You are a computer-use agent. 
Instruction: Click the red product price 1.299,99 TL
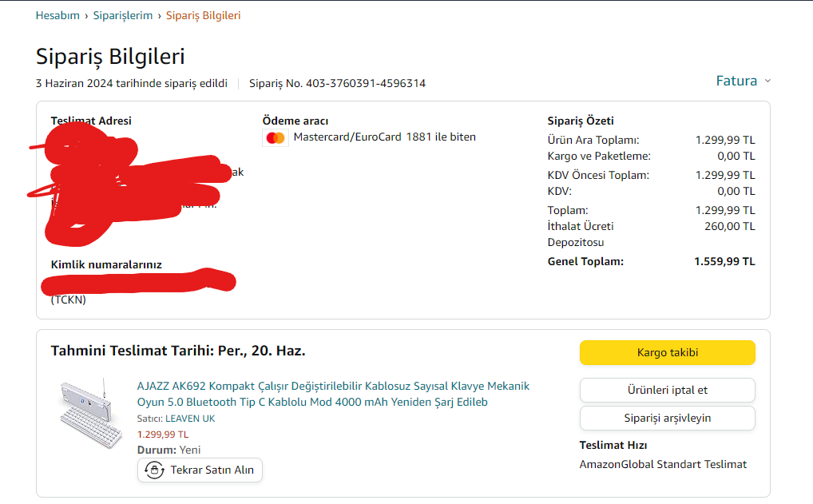163,435
